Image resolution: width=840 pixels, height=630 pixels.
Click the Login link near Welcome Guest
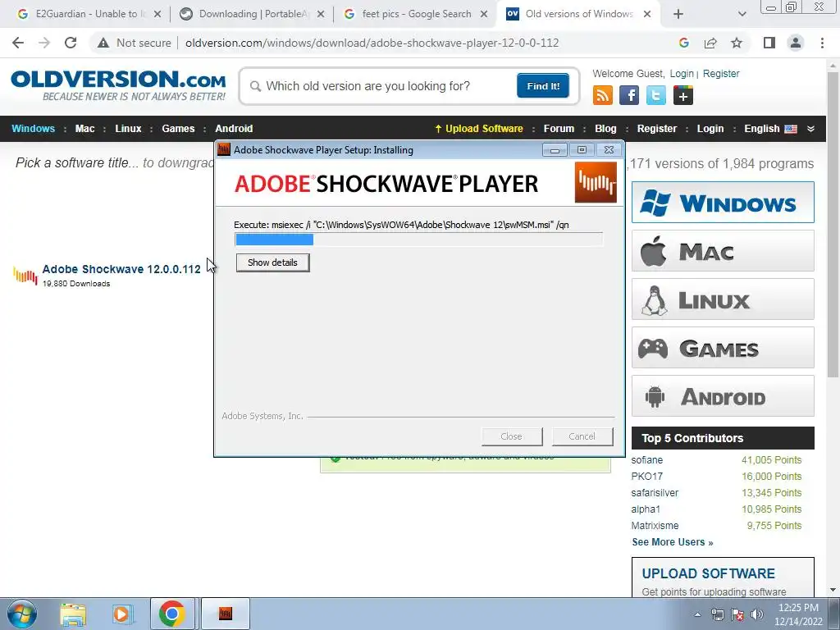[x=682, y=73]
